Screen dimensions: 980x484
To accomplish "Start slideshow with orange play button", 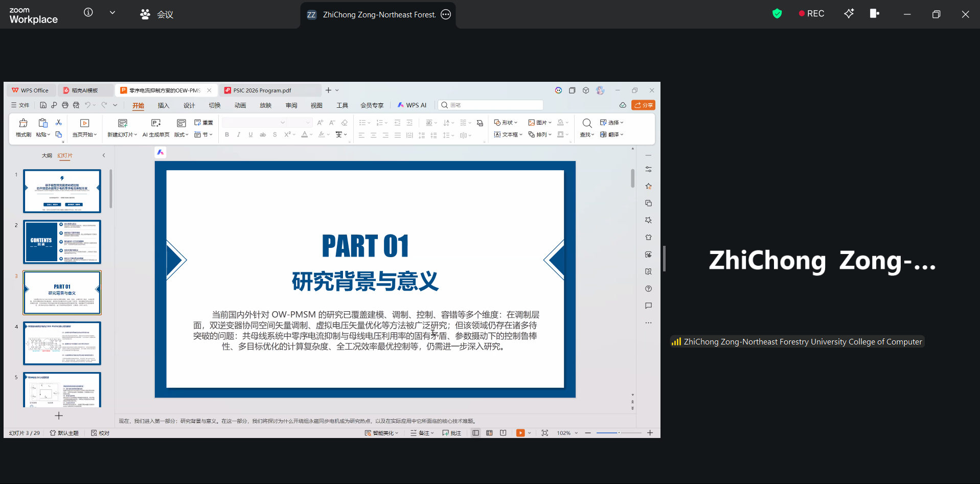I will (520, 433).
